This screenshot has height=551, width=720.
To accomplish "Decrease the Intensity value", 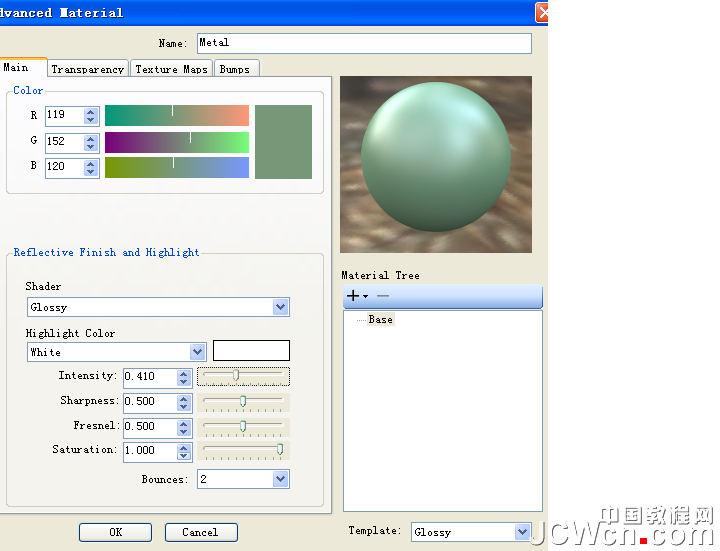I will pos(184,382).
